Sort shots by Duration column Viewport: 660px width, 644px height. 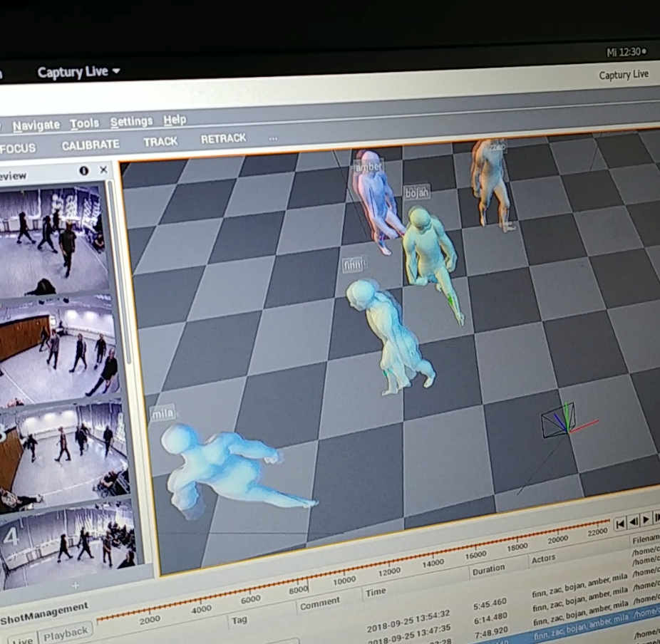(x=488, y=569)
